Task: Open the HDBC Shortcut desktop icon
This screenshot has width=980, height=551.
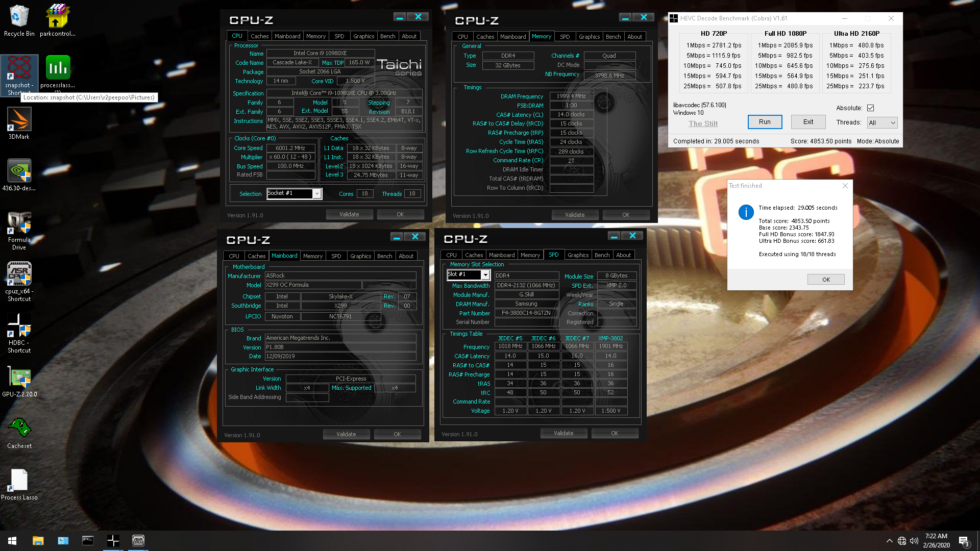Action: click(19, 333)
